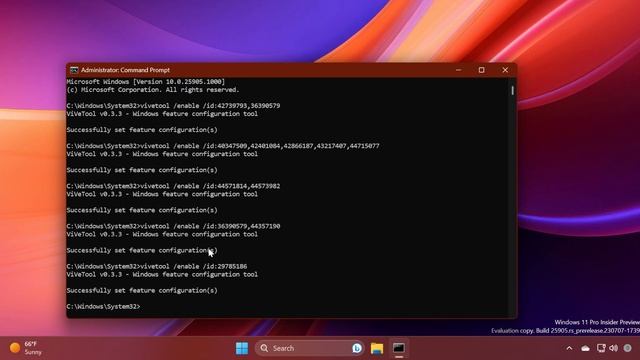Click the empty 'C:\Windows\System32>' prompt at the bottom
This screenshot has height=360, width=640.
coord(103,307)
